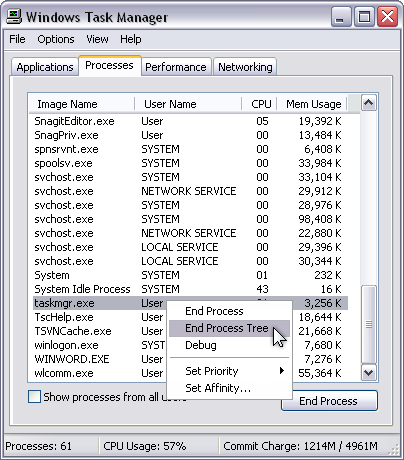This screenshot has width=404, height=460.
Task: Select wlcomm.exe process row
Action: point(100,373)
